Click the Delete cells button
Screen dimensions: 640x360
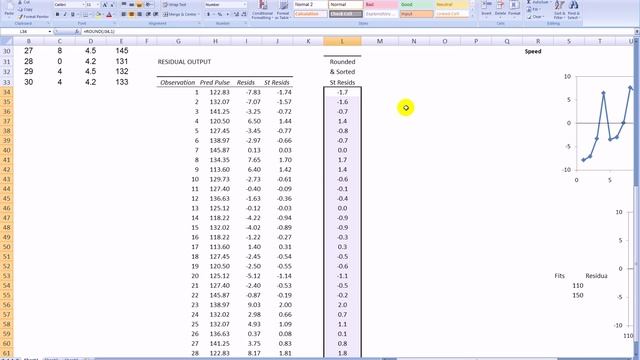[x=500, y=9]
